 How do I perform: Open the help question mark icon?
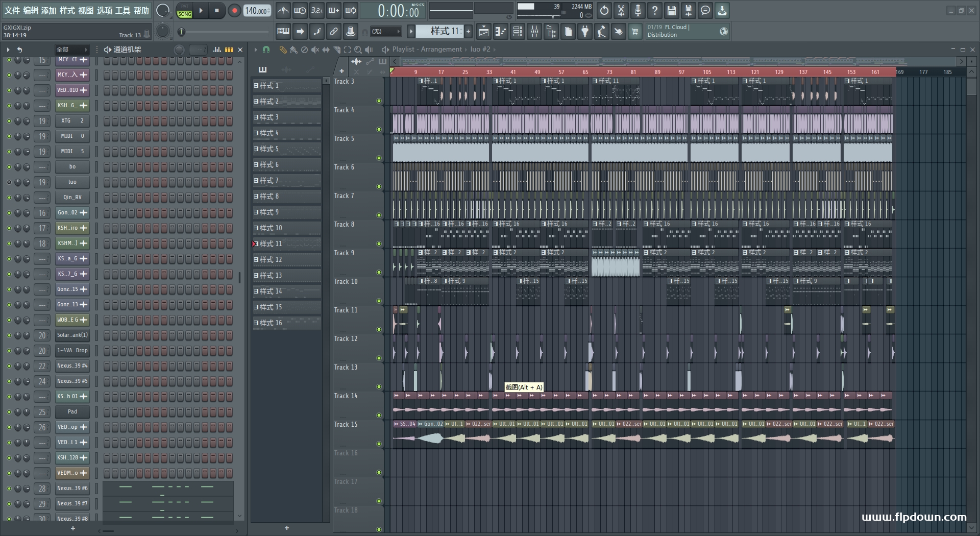coord(655,10)
